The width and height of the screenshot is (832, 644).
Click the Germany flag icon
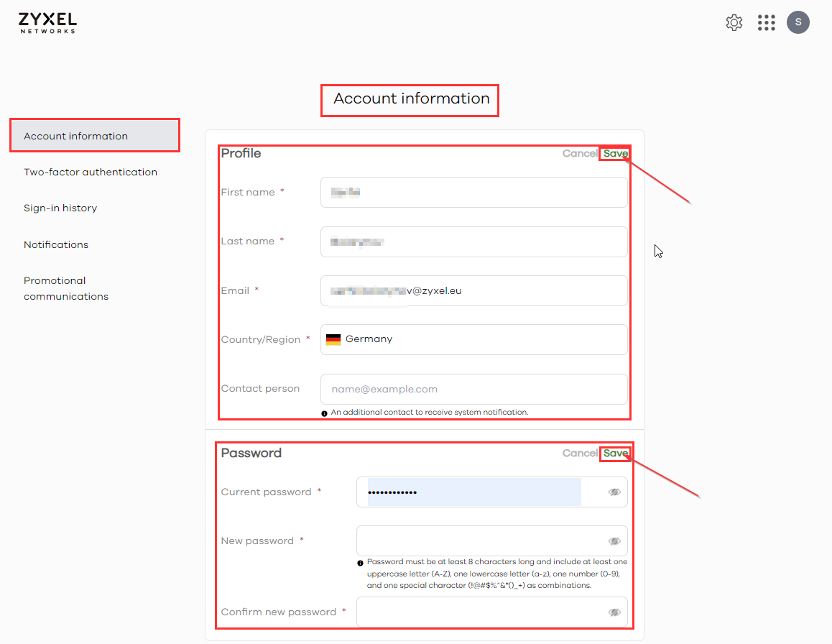click(333, 339)
